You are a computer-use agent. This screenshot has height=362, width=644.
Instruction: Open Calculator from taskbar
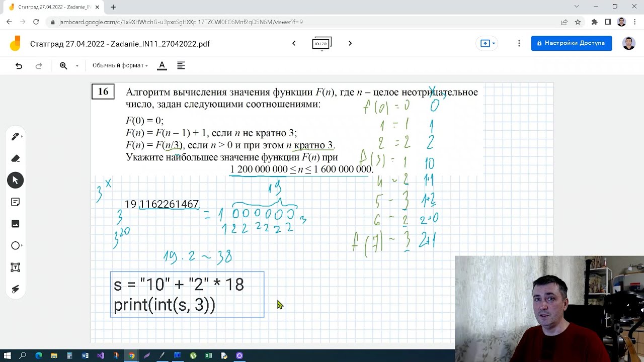click(69, 355)
